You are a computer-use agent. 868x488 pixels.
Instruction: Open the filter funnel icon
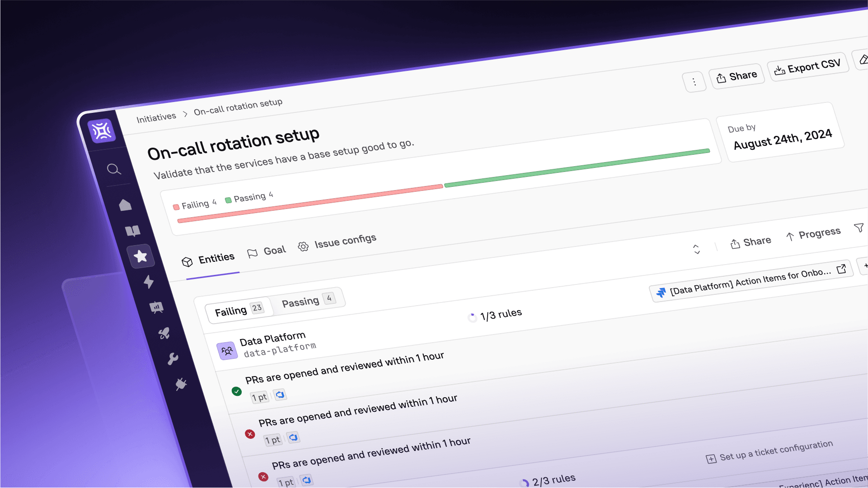point(859,228)
